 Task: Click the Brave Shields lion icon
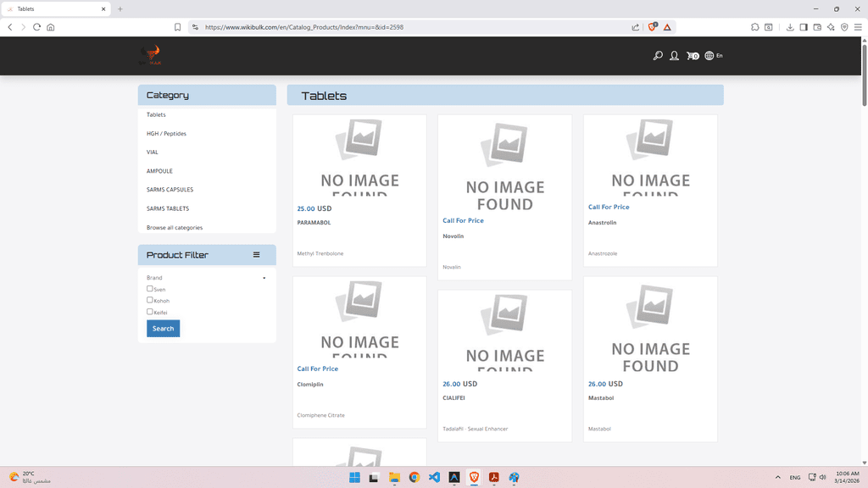(x=653, y=27)
